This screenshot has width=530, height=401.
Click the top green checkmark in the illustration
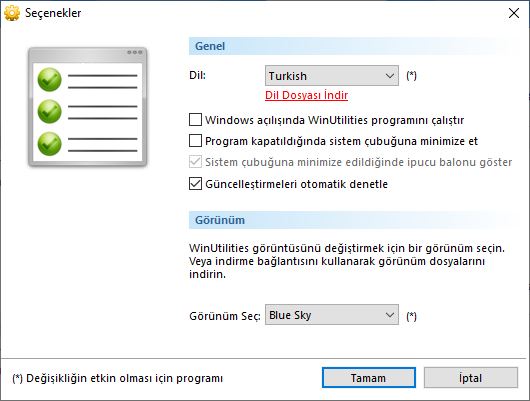(x=49, y=80)
